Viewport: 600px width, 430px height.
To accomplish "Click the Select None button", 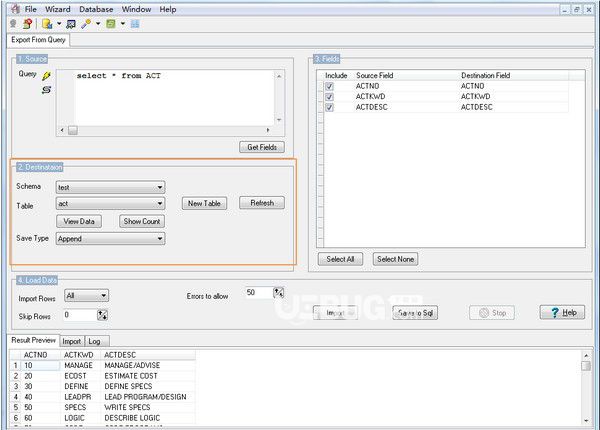I will tap(396, 259).
